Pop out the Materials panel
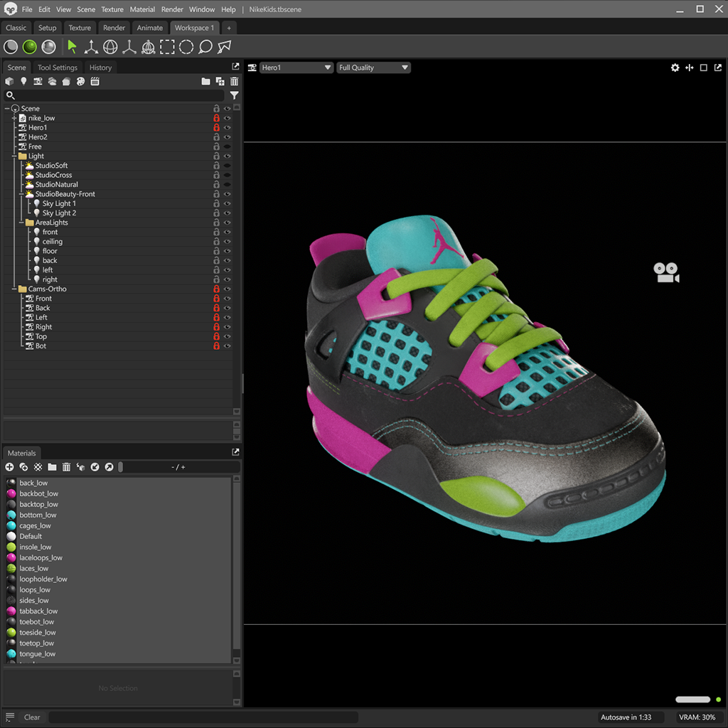728x728 pixels. tap(236, 451)
